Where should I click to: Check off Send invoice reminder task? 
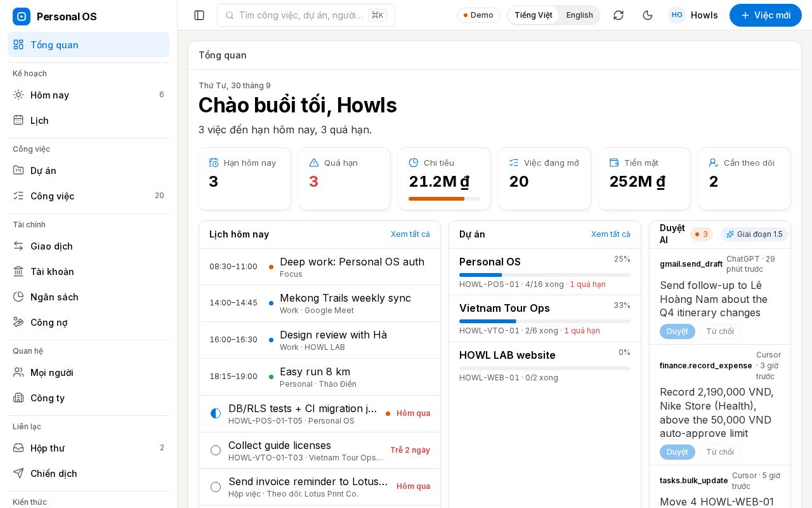point(216,487)
